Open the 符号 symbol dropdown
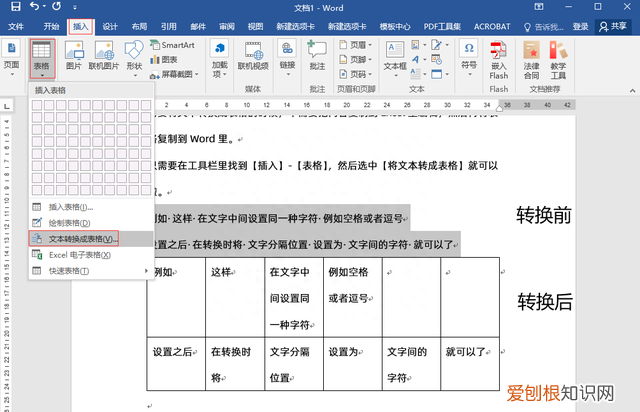This screenshot has width=640, height=412. [x=469, y=58]
